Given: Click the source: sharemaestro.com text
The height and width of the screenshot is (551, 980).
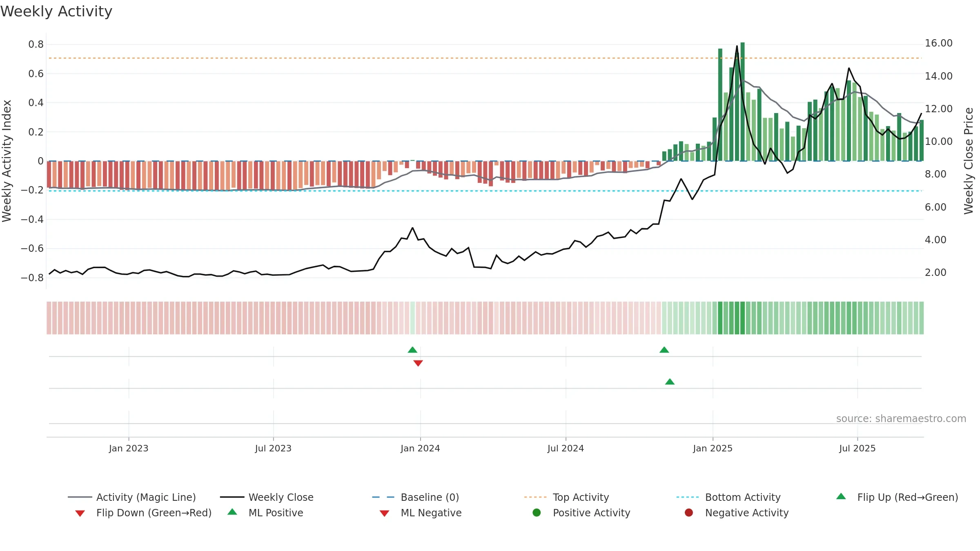Looking at the screenshot, I should coord(901,419).
